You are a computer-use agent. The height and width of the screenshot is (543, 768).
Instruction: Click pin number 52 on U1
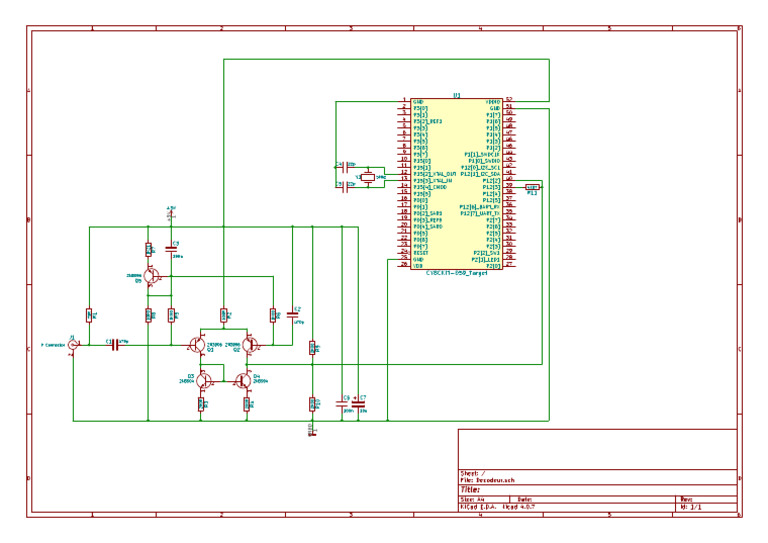click(509, 99)
